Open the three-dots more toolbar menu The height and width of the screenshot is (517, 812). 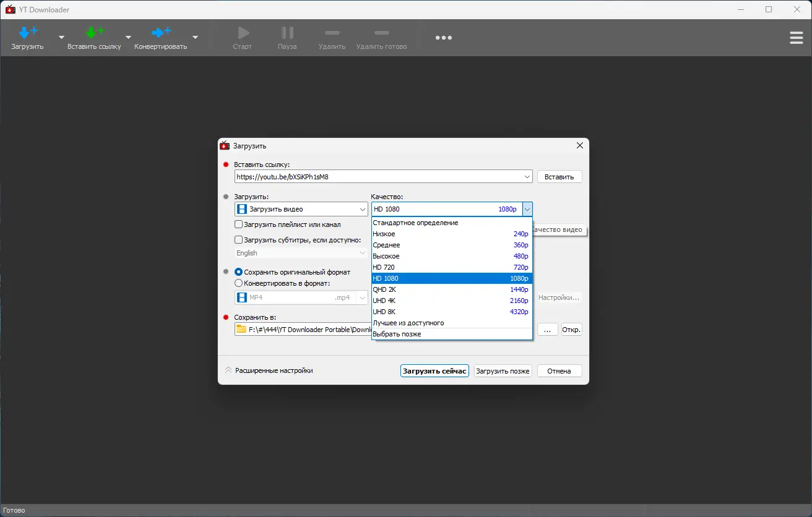[x=444, y=38]
